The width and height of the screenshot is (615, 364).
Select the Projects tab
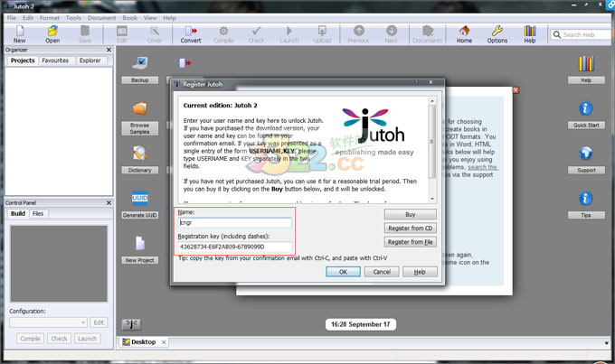[23, 61]
